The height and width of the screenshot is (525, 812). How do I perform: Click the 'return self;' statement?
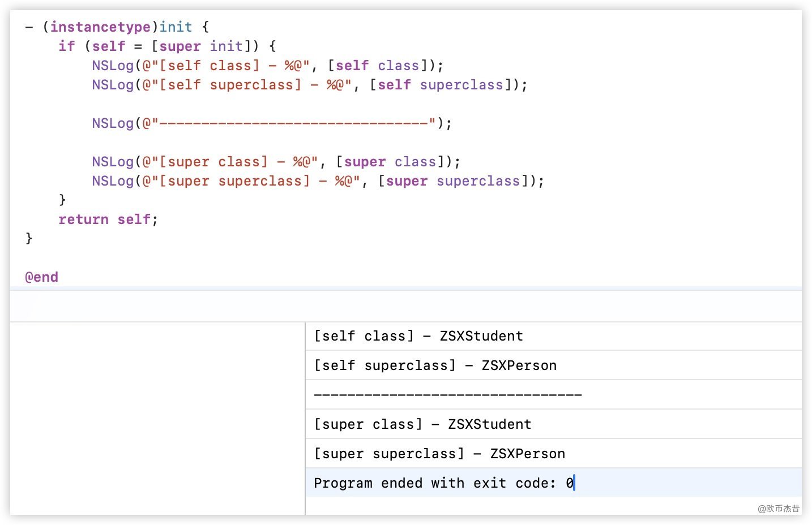pyautogui.click(x=108, y=220)
